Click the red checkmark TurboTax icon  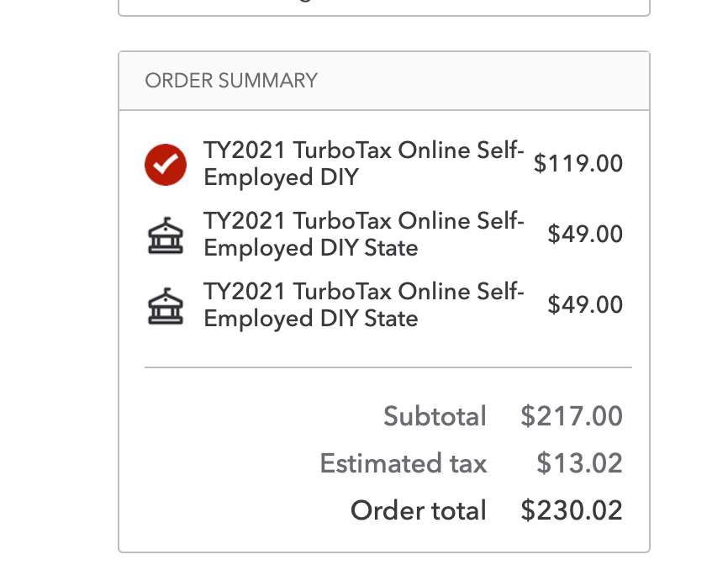point(166,164)
